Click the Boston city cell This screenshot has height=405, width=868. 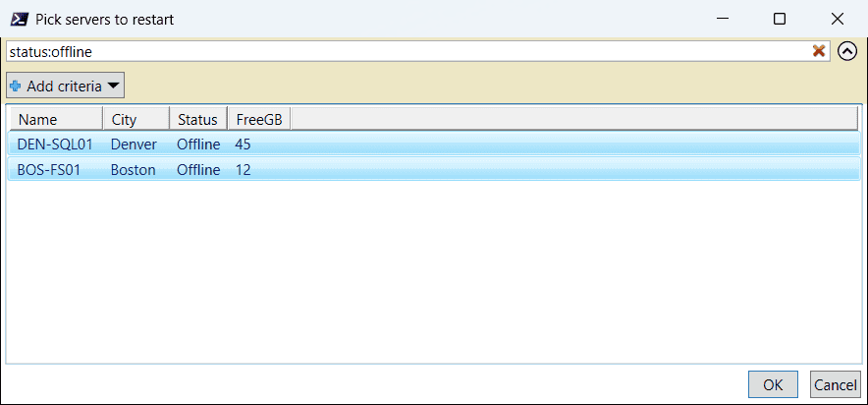pos(133,169)
